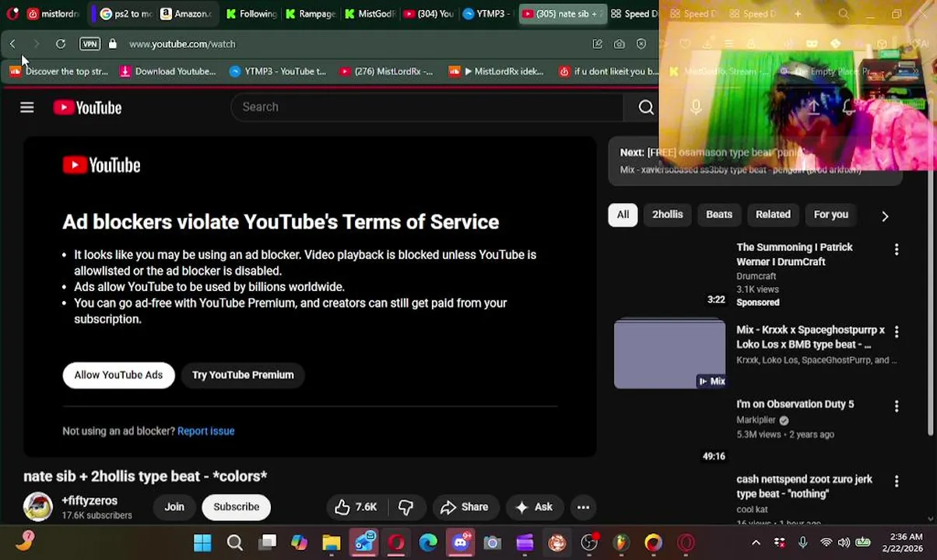Open the Mix - Krxxk video thumbnail
This screenshot has height=560, width=937.
(x=669, y=354)
